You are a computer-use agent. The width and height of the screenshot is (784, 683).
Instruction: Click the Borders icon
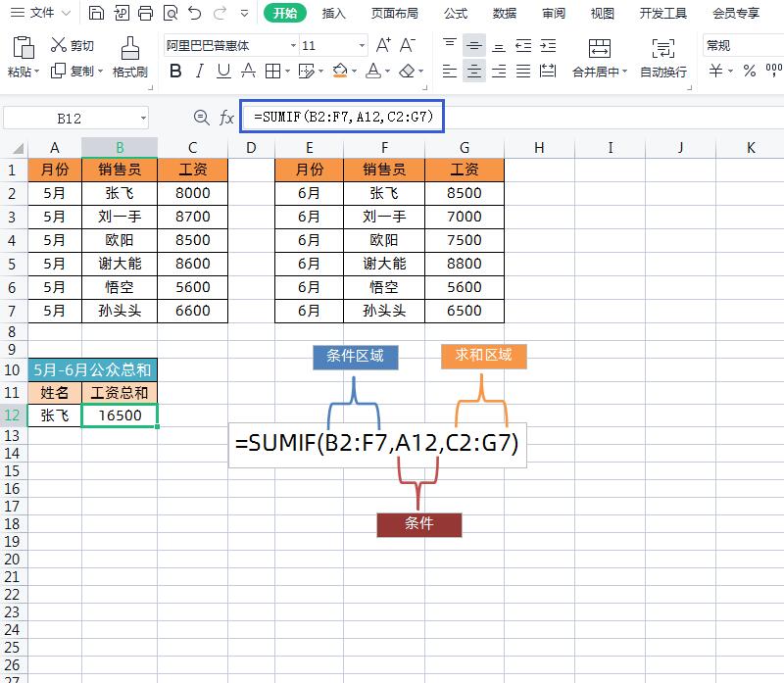[x=273, y=71]
